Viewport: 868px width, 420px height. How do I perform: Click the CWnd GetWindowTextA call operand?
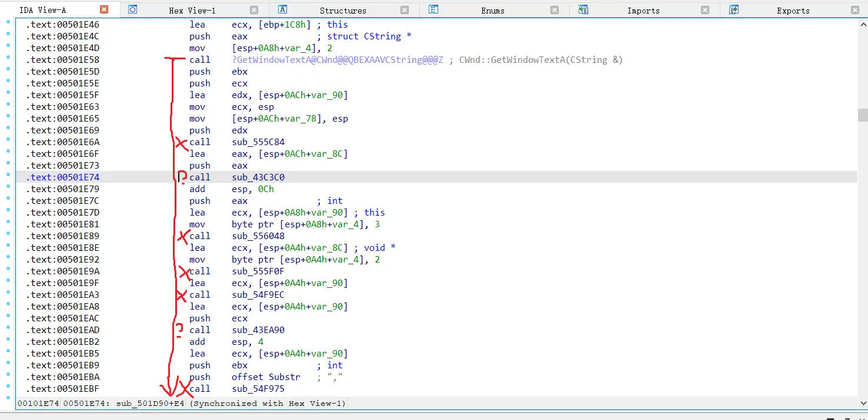click(338, 60)
